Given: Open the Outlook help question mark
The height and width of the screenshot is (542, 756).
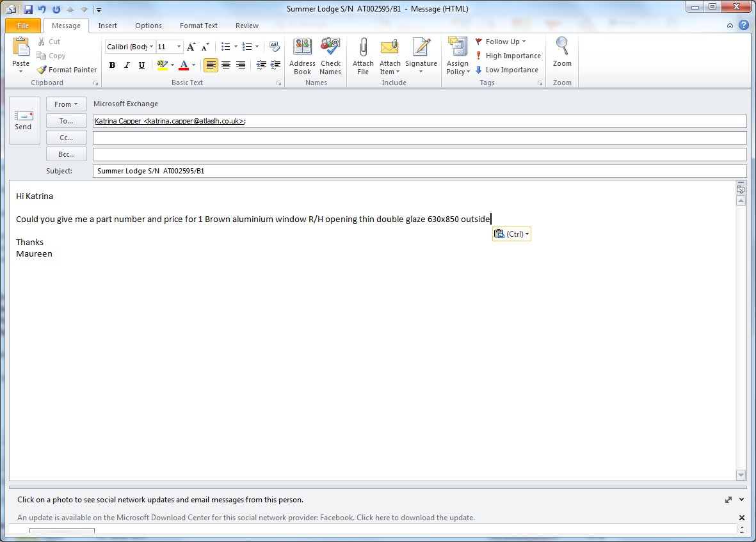Looking at the screenshot, I should (x=744, y=25).
